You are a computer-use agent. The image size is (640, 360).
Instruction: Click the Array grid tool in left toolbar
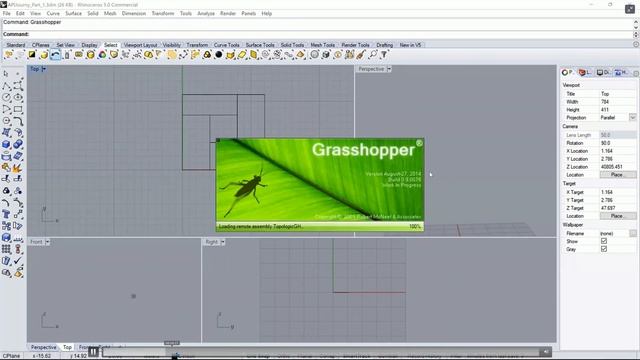6,249
